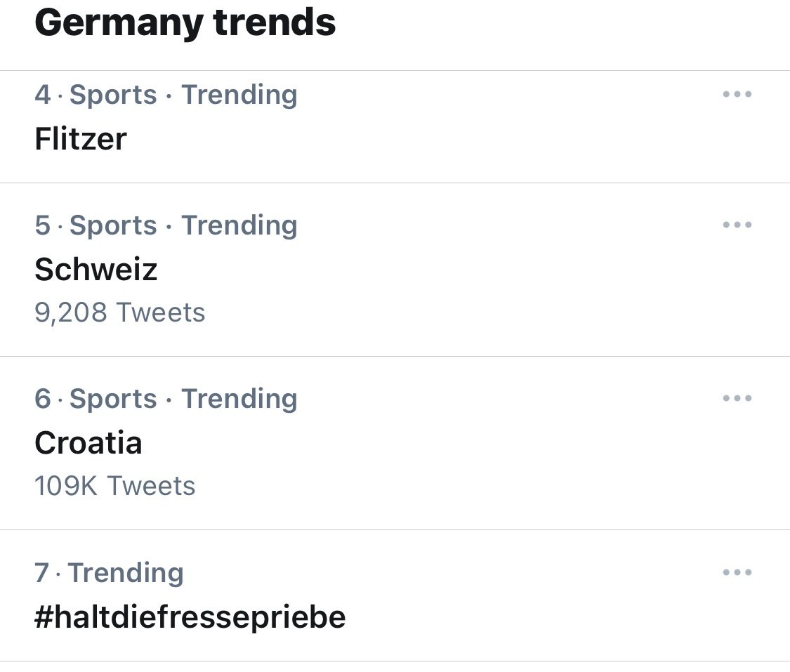This screenshot has width=790, height=672.
Task: Click the 109K Tweets count
Action: point(114,486)
